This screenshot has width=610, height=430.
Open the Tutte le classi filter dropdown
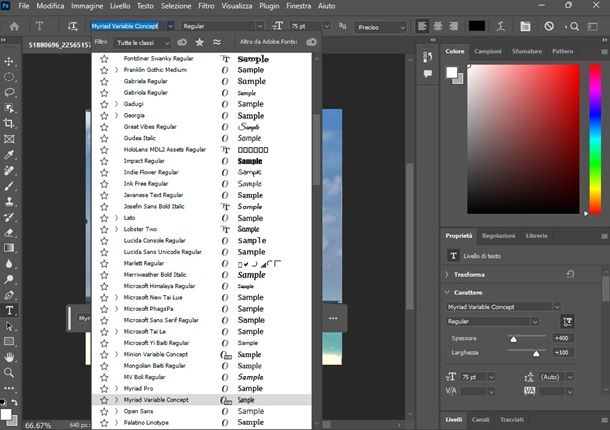click(x=142, y=42)
